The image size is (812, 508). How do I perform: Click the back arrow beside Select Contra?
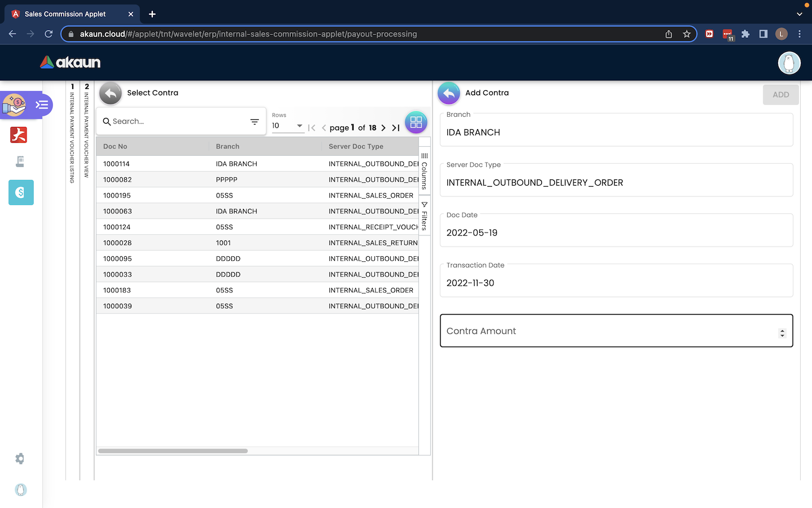coord(111,93)
